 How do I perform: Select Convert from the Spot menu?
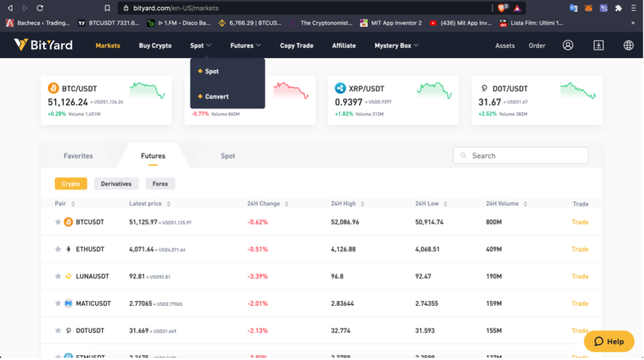(x=217, y=96)
